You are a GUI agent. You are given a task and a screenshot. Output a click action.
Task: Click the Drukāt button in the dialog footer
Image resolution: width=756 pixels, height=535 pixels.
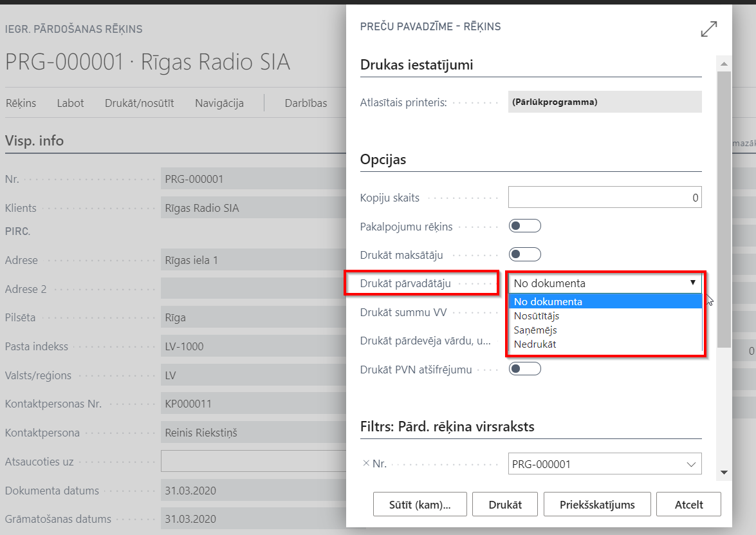click(505, 504)
